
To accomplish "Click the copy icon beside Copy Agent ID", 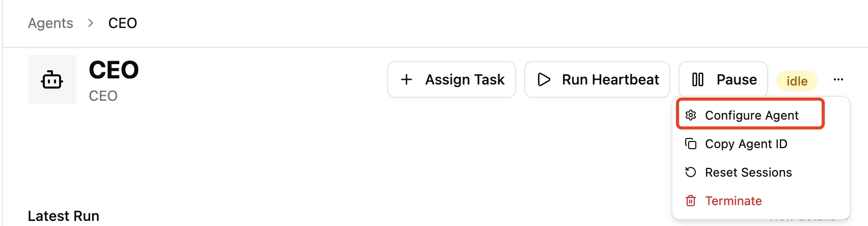I will (691, 144).
